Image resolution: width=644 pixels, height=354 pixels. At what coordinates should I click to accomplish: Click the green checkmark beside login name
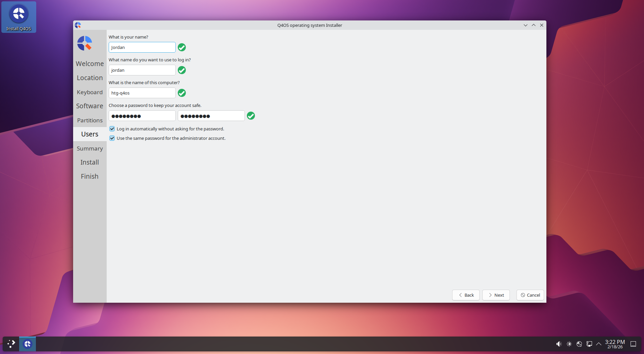182,70
